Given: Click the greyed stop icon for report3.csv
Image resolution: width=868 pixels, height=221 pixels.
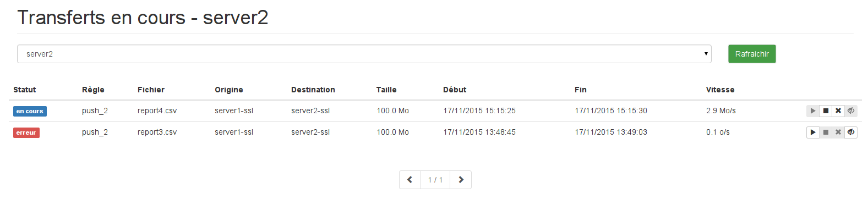Looking at the screenshot, I should (x=826, y=132).
